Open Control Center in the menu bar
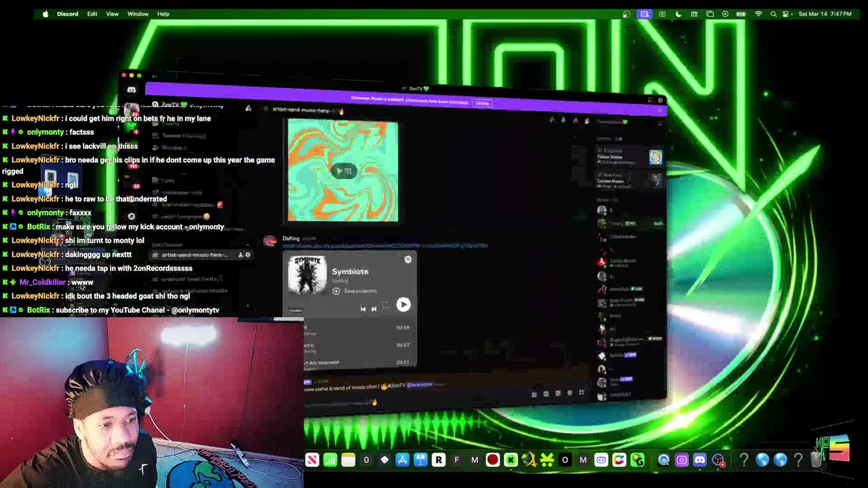 786,14
